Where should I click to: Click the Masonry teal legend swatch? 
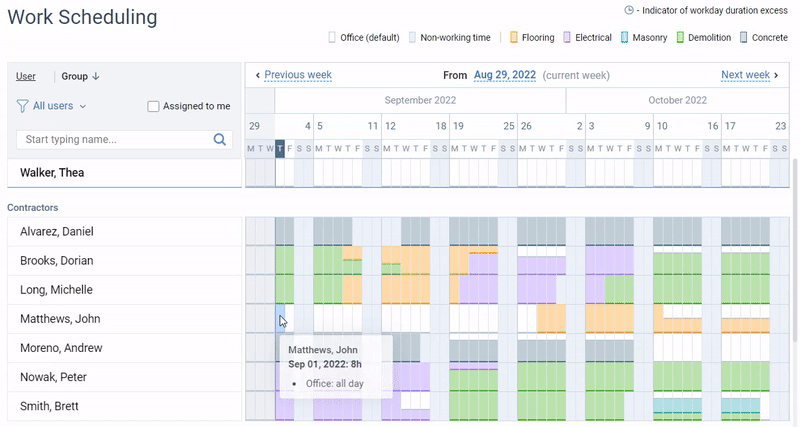pos(624,37)
